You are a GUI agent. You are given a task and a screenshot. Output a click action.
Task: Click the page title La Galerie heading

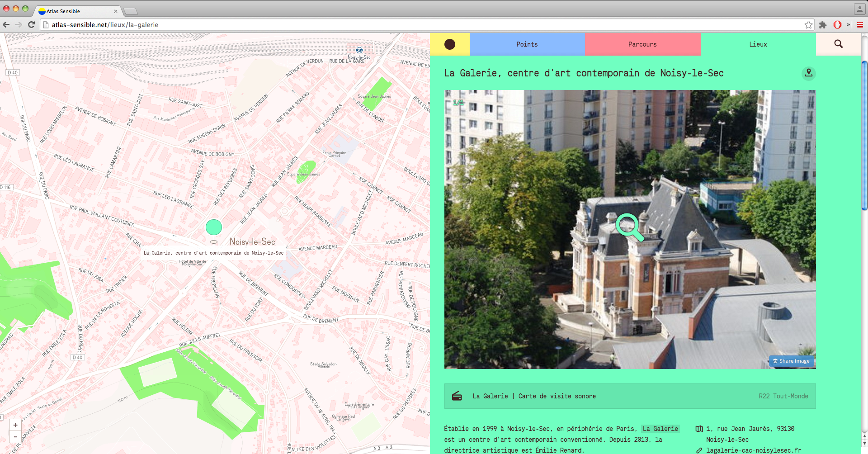coord(584,73)
